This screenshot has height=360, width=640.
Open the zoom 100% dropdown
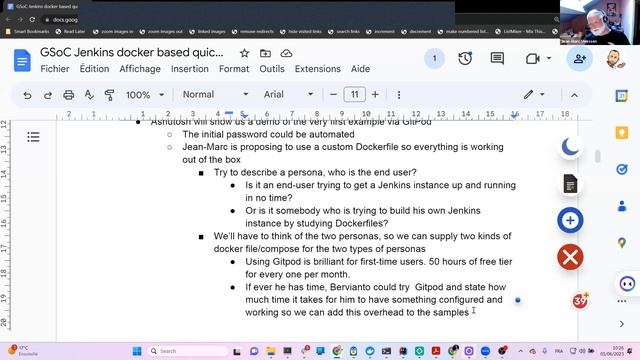(145, 95)
